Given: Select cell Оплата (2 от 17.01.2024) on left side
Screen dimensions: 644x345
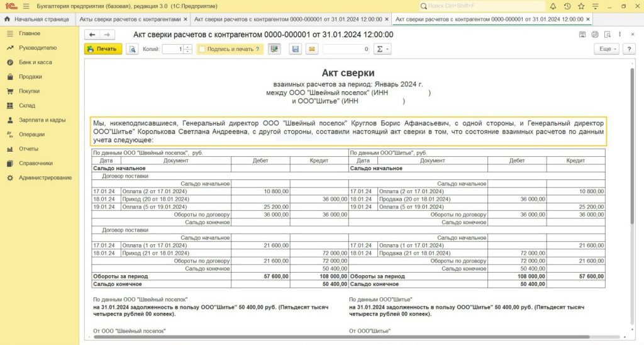Looking at the screenshot, I should click(176, 191).
